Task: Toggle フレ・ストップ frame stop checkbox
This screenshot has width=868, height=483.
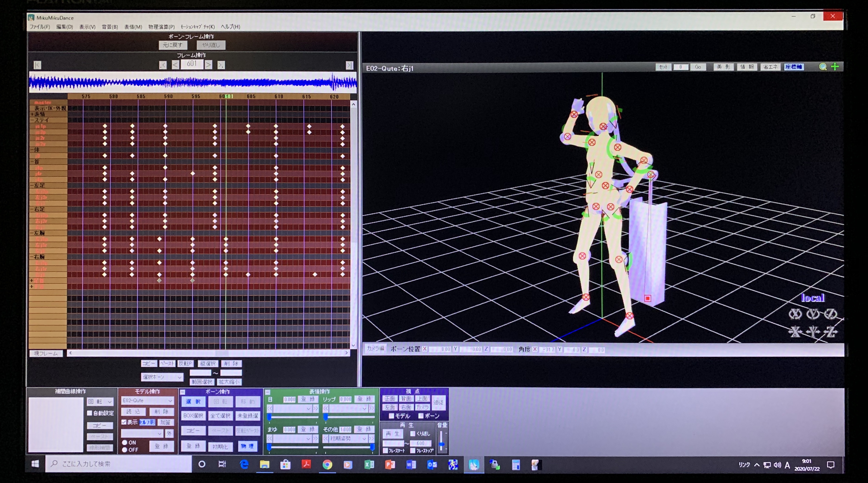Action: click(413, 450)
